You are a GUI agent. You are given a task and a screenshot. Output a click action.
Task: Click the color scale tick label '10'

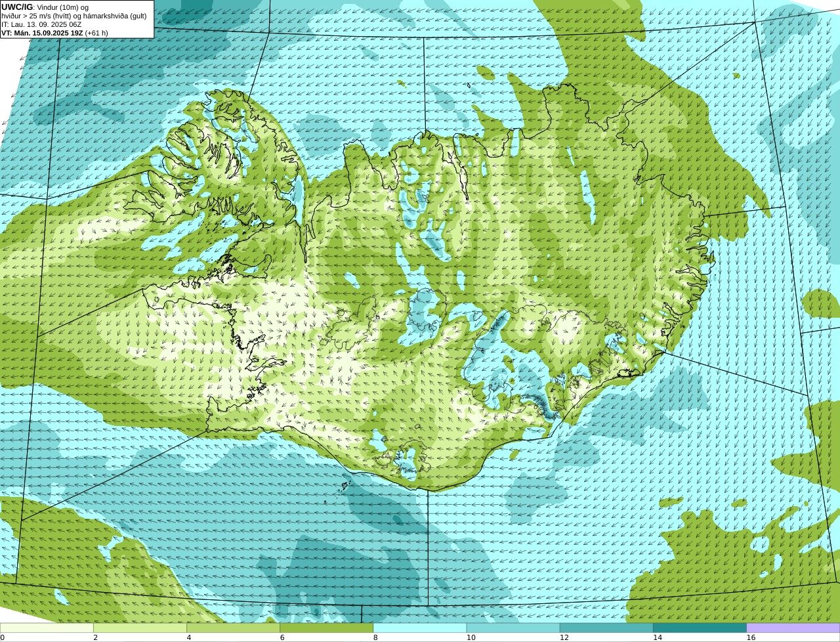pos(471,637)
